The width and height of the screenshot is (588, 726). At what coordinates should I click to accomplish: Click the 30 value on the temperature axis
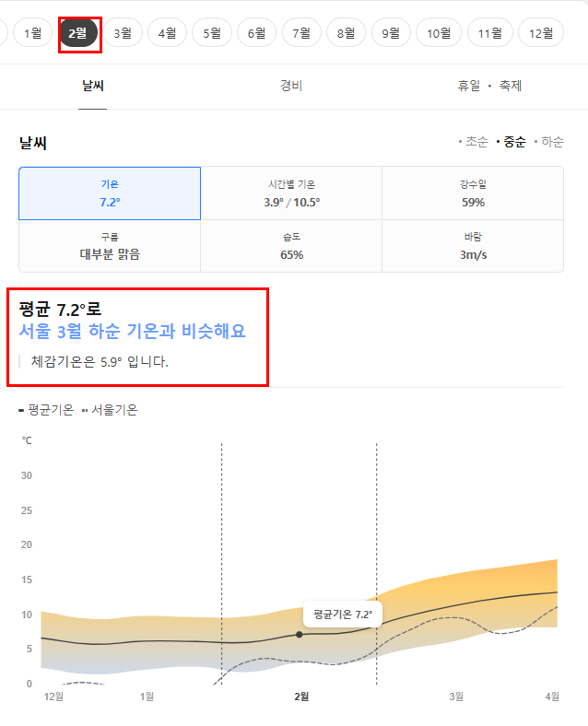(27, 475)
